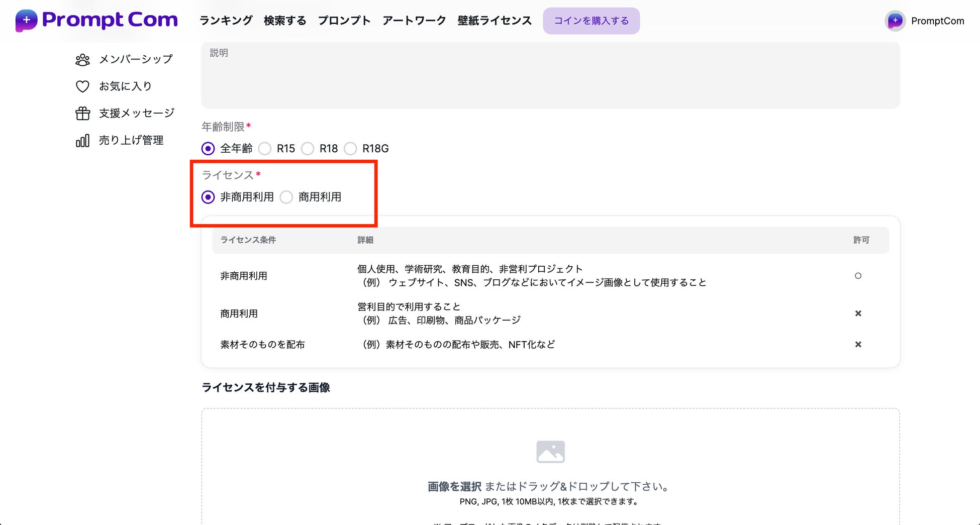Select the R18 age restriction
Screen dimensions: 980x525
(x=308, y=149)
